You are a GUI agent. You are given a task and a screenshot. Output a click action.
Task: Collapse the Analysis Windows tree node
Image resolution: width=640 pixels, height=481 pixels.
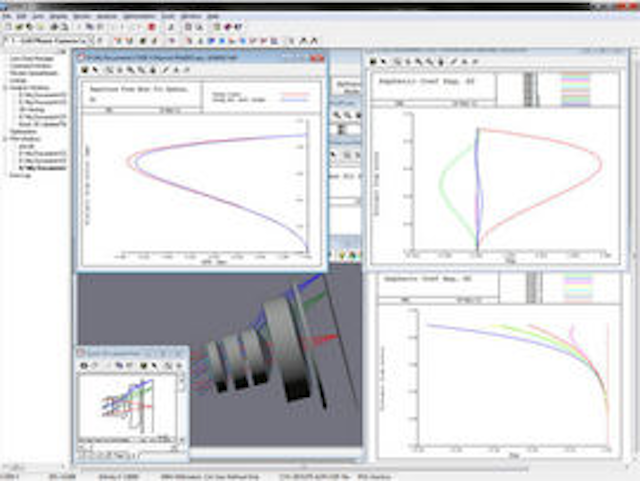(x=5, y=88)
